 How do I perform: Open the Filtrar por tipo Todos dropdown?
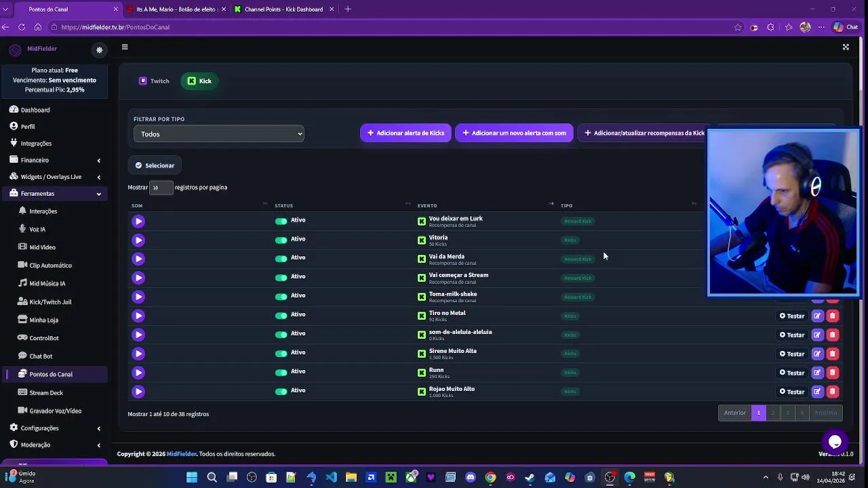tap(218, 134)
